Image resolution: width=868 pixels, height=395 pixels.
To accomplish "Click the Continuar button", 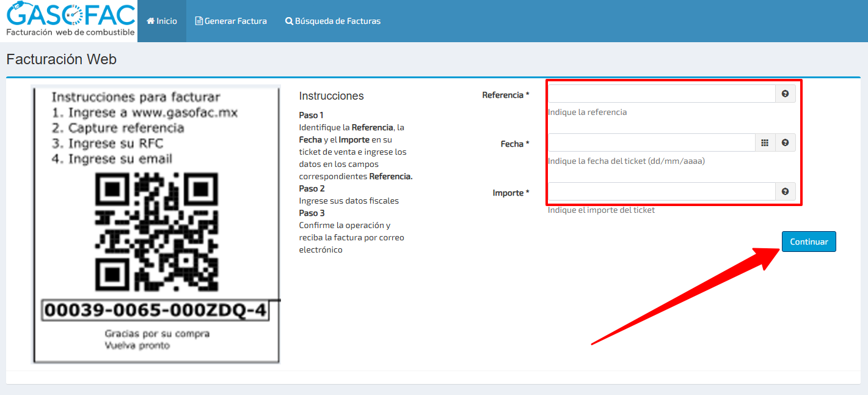I will tap(809, 242).
